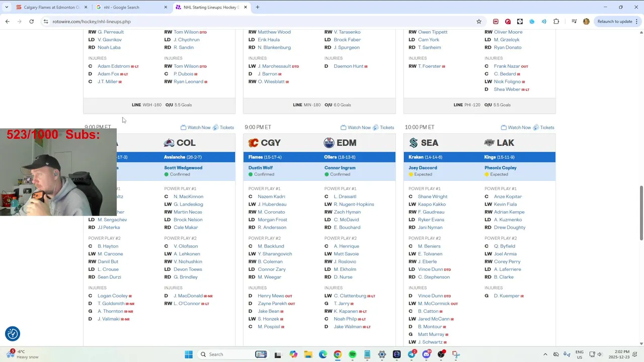The width and height of the screenshot is (644, 362).
Task: Click Frank Nazar in injuries list
Action: click(507, 66)
